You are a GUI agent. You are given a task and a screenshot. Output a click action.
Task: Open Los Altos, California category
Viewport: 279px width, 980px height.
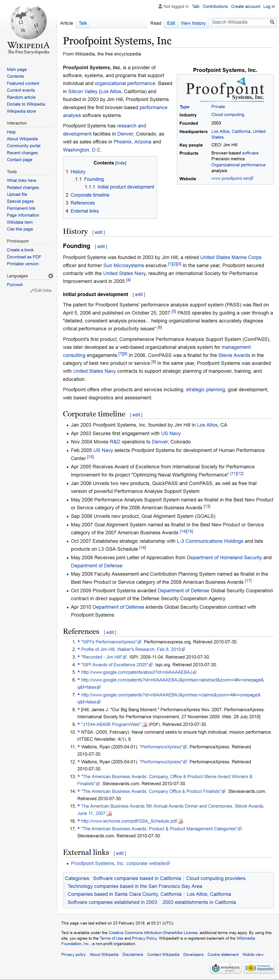pyautogui.click(x=209, y=894)
